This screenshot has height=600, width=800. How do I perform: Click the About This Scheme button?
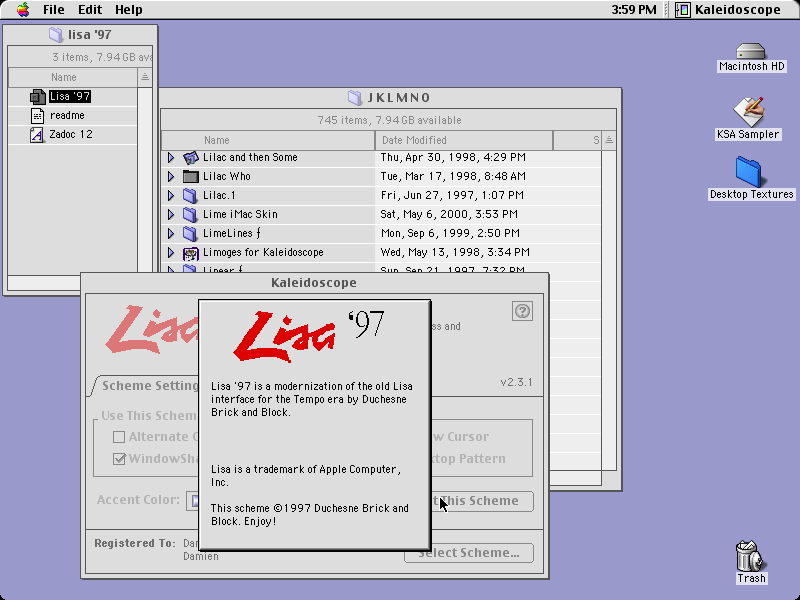click(482, 501)
